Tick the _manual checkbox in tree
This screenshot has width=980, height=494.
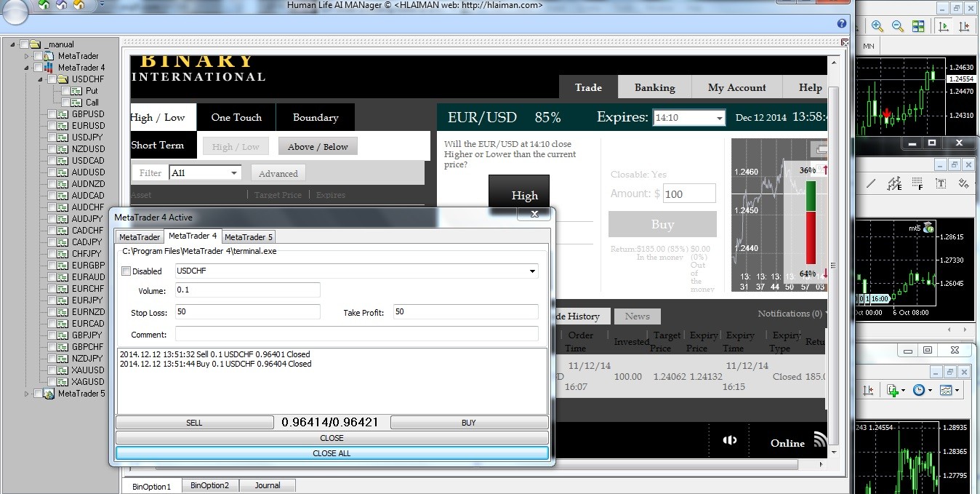click(x=24, y=44)
